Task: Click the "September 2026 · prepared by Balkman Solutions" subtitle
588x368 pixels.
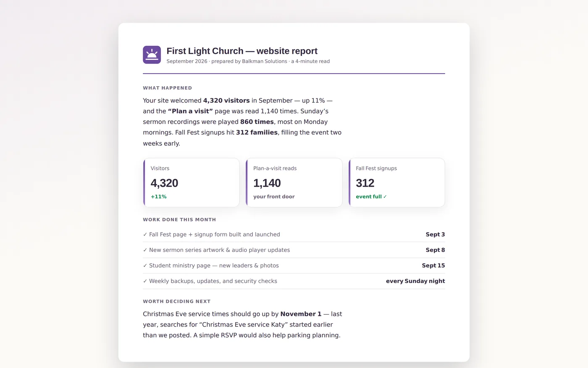Action: tap(227, 61)
